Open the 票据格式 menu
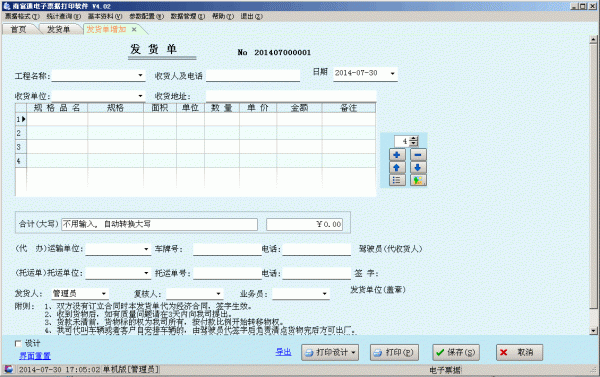The image size is (600, 377). click(22, 16)
